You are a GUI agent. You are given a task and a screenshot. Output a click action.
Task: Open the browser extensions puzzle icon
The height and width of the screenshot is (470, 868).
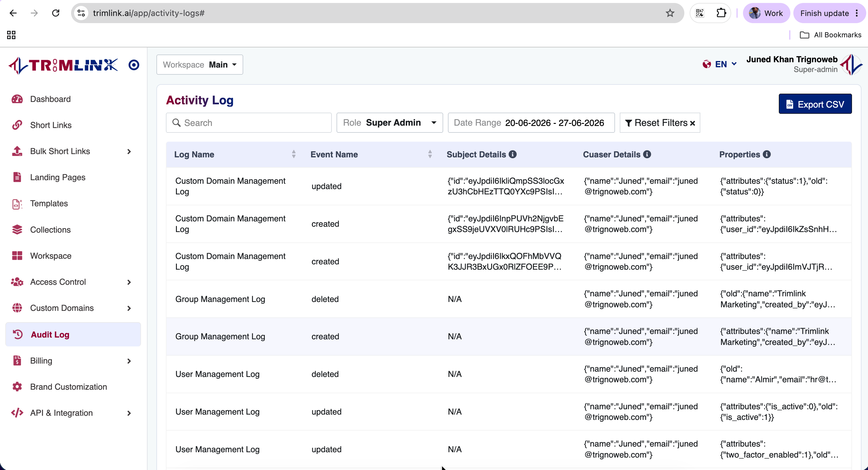(x=721, y=13)
